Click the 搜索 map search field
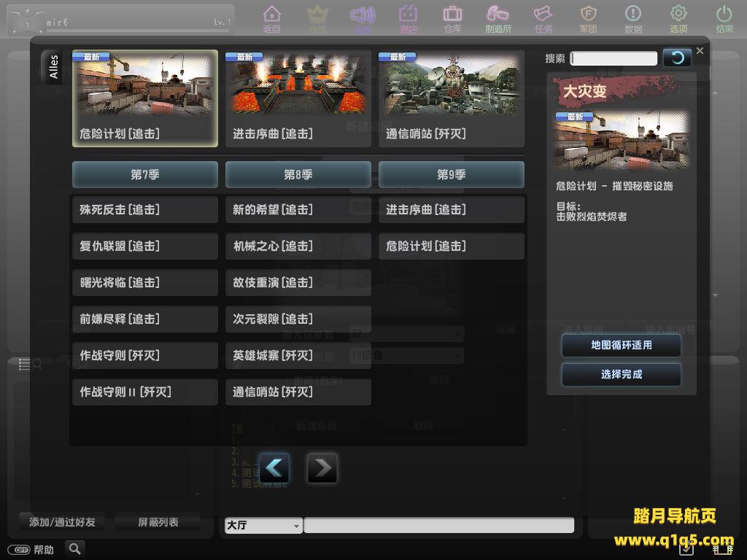Image resolution: width=747 pixels, height=560 pixels. tap(614, 58)
